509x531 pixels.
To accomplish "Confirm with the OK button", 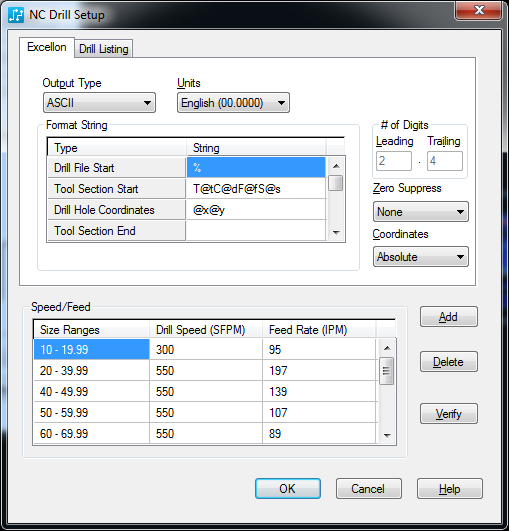I will tap(288, 489).
